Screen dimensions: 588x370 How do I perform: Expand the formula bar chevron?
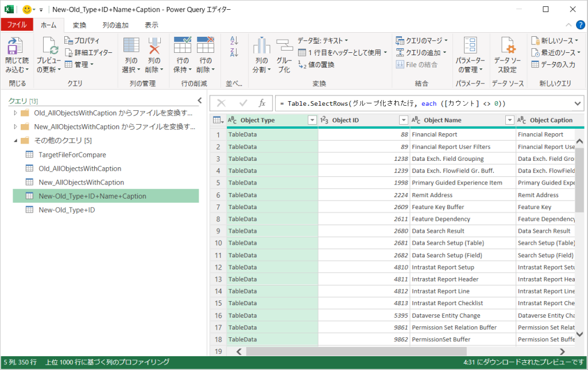tap(578, 103)
